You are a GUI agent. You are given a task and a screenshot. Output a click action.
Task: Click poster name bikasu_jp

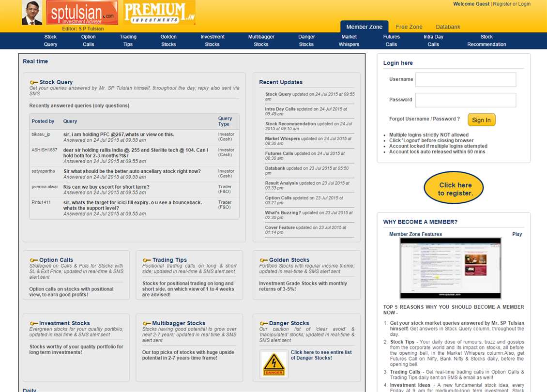pyautogui.click(x=41, y=134)
